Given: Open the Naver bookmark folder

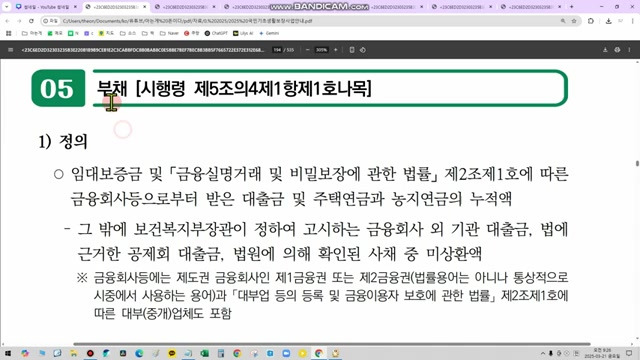Looking at the screenshot, I should (x=169, y=33).
